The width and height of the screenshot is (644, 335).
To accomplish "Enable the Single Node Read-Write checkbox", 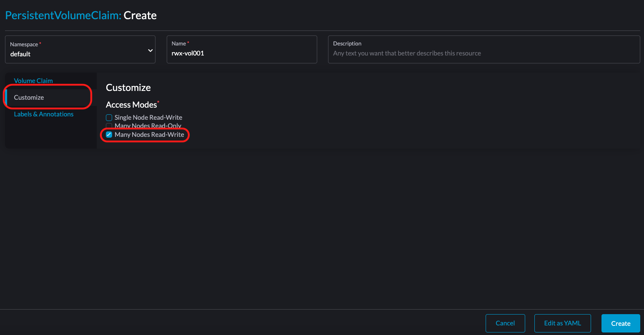I will coord(109,118).
